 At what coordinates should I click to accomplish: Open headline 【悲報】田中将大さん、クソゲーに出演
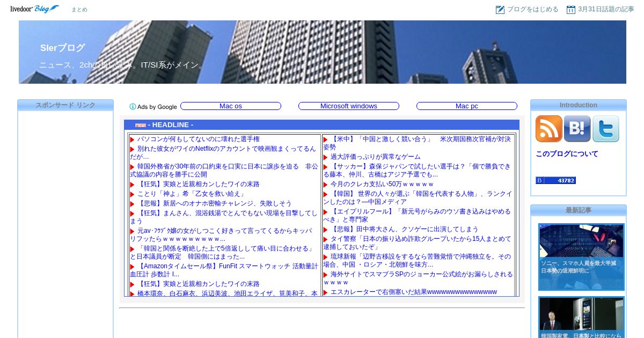[x=405, y=229]
